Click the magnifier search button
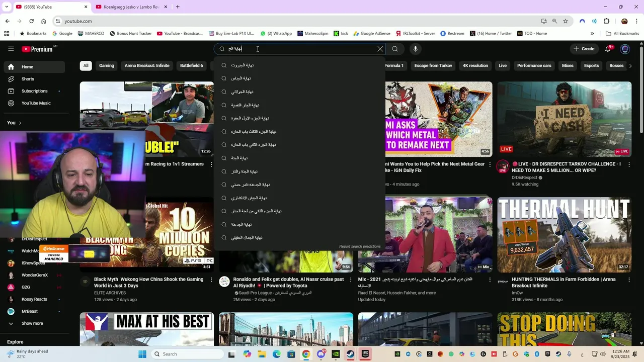 tap(395, 49)
